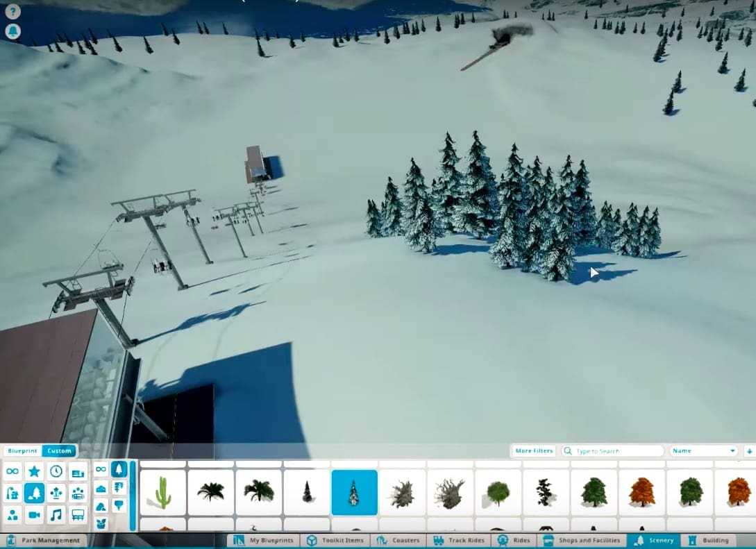The width and height of the screenshot is (756, 549).
Task: Open the notifications bell icon
Action: tap(12, 31)
